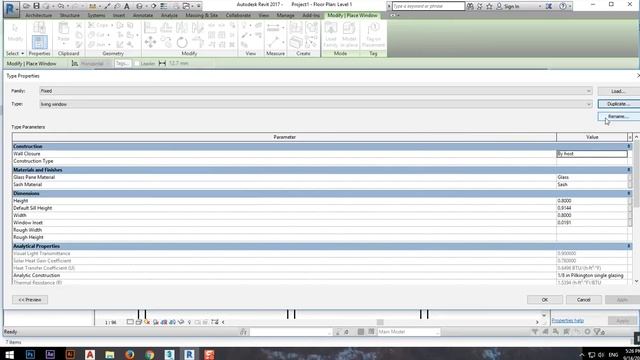Click the Properties icon in the ribbon
The width and height of the screenshot is (640, 360).
point(39,42)
